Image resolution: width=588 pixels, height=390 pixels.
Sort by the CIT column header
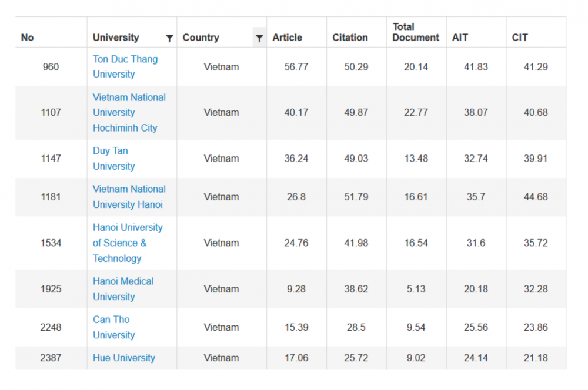520,38
